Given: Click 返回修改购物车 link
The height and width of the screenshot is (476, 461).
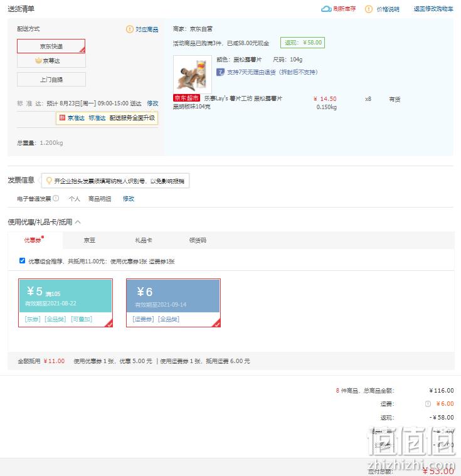Looking at the screenshot, I should (433, 9).
